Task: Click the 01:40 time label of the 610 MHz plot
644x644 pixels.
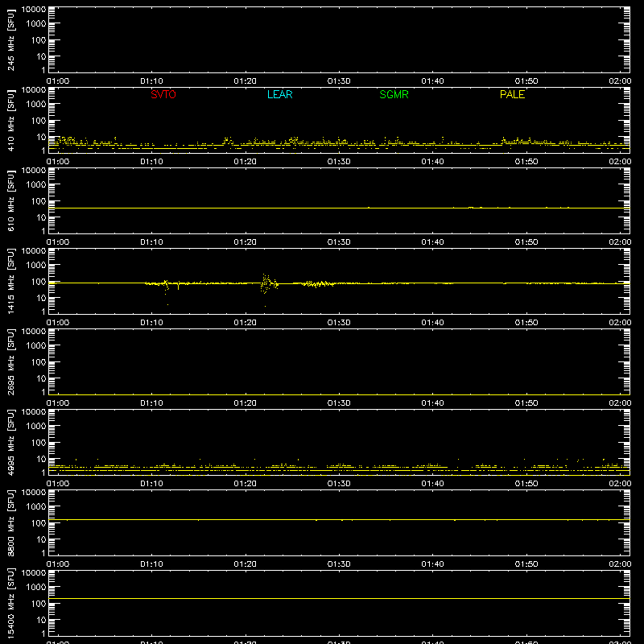Action: [432, 242]
